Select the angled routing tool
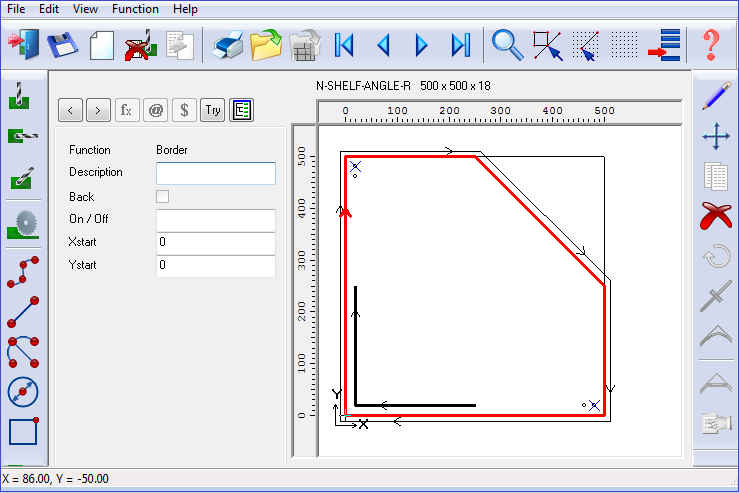Image resolution: width=739 pixels, height=493 pixels. coord(22,178)
